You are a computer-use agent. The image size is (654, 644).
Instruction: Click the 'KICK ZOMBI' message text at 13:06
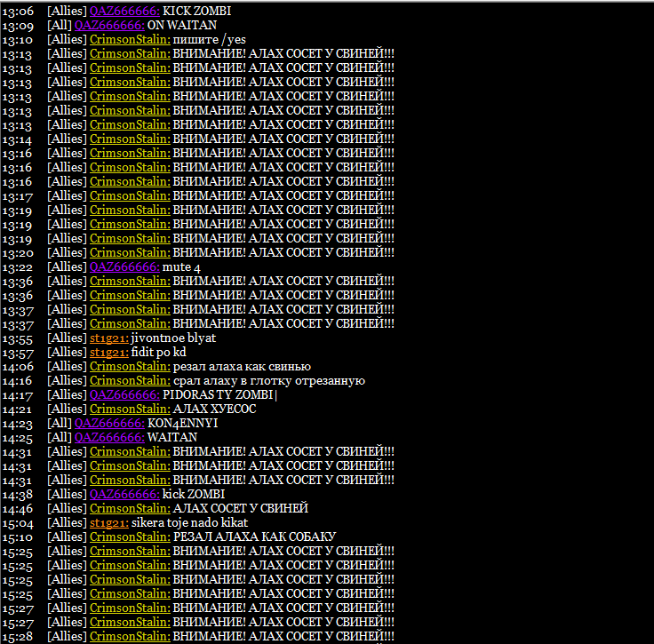(197, 12)
